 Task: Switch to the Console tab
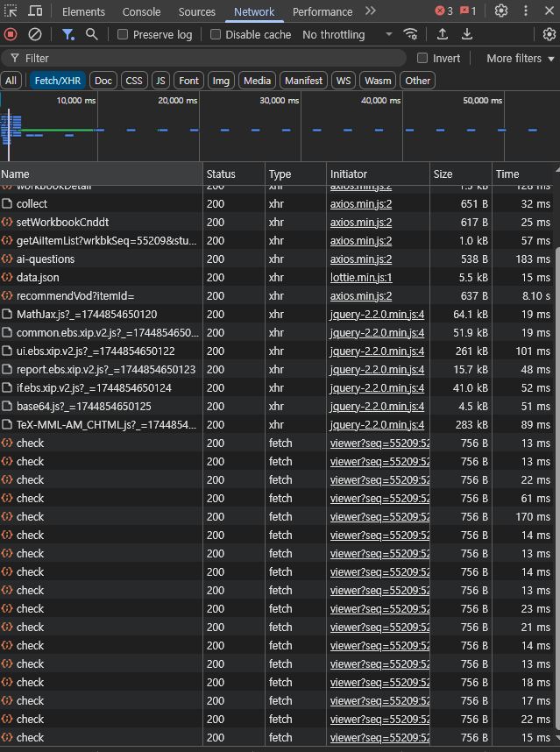tap(141, 11)
